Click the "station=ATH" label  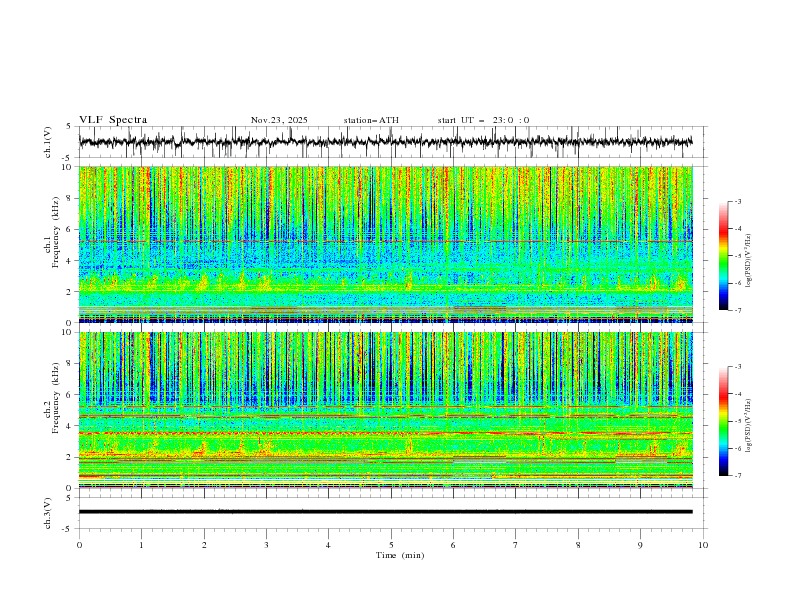[x=371, y=120]
